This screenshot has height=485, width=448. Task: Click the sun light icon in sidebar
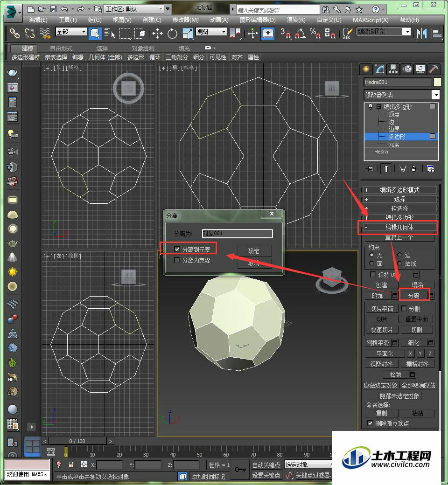pyautogui.click(x=13, y=272)
